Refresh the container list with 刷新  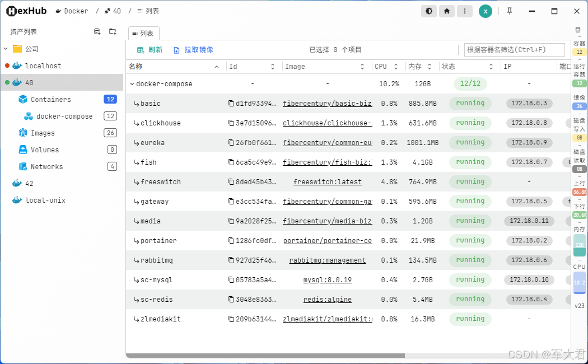point(150,50)
